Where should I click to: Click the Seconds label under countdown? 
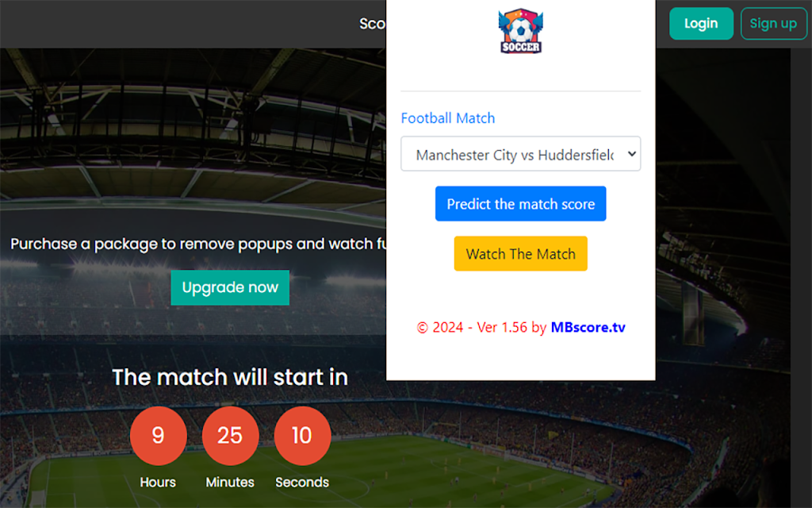(302, 482)
